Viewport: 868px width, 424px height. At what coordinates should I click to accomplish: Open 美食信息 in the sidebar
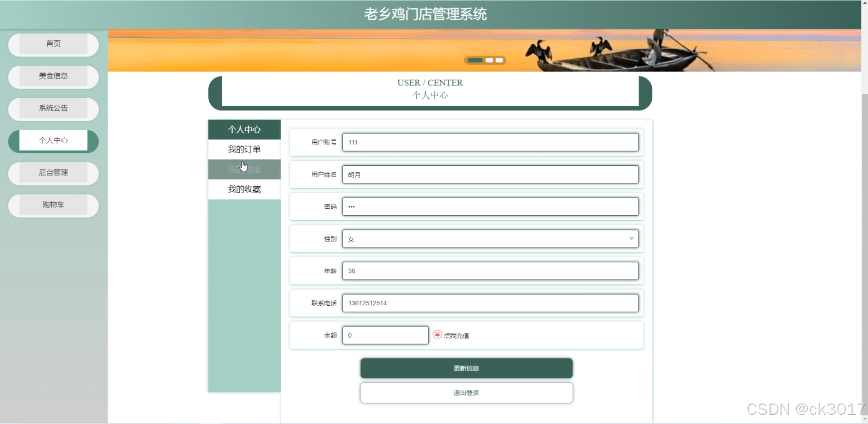click(53, 76)
